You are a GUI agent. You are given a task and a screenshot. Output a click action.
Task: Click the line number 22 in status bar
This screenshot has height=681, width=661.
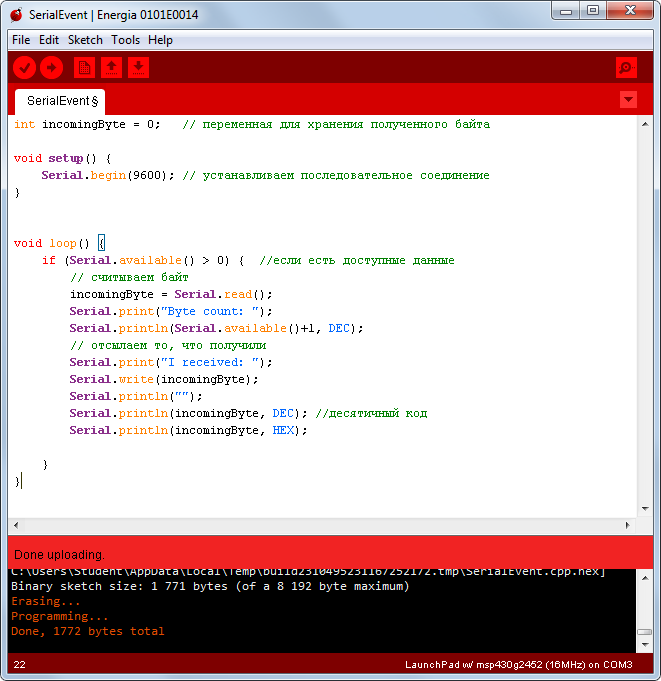pyautogui.click(x=20, y=664)
